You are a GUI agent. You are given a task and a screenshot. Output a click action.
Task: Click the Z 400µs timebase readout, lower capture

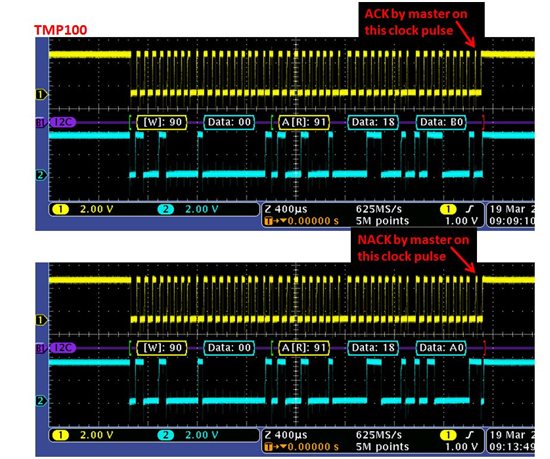(x=286, y=435)
